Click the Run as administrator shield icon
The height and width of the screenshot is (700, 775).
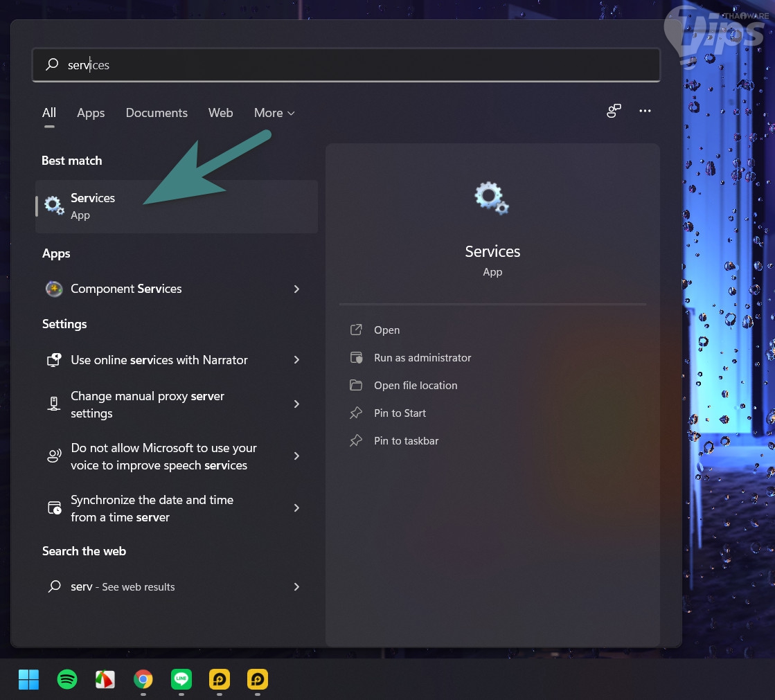[356, 357]
